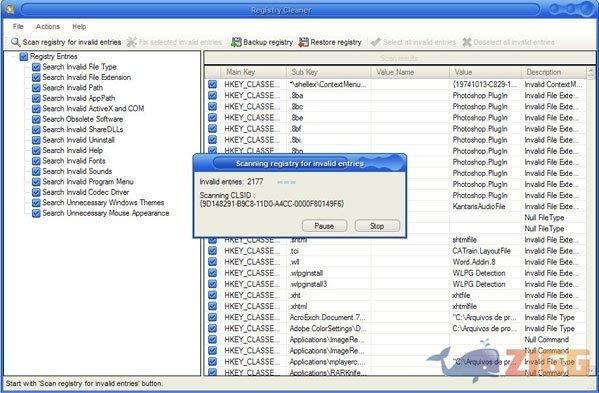This screenshot has height=393, width=599.
Task: Uncheck the Adobe.ColorSettings row checkbox
Action: click(x=212, y=328)
